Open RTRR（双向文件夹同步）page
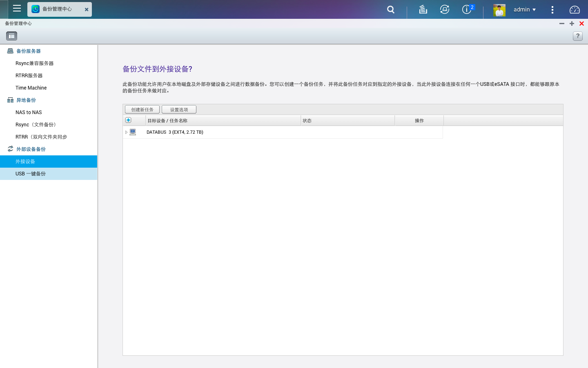588x368 pixels. tap(41, 137)
